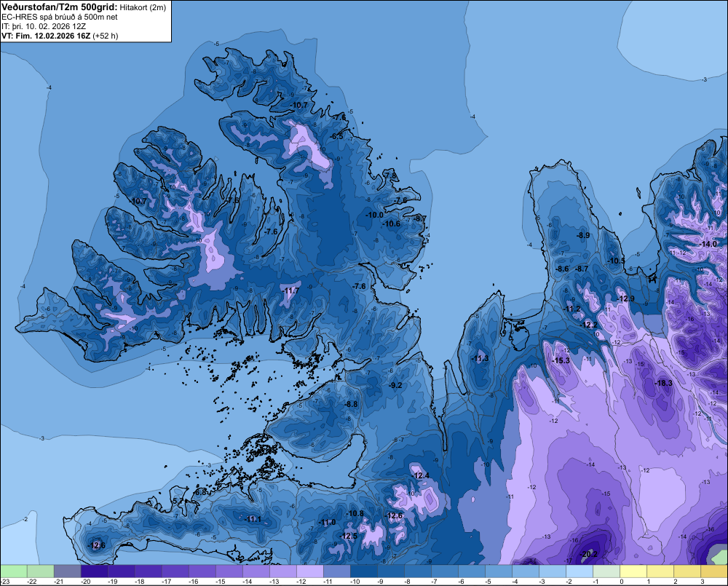Select the orange-yellow 3 legend swatch
The width and height of the screenshot is (728, 586).
pos(714,571)
